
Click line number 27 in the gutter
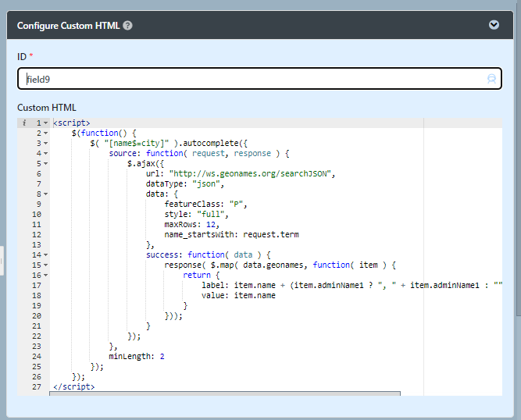[37, 386]
